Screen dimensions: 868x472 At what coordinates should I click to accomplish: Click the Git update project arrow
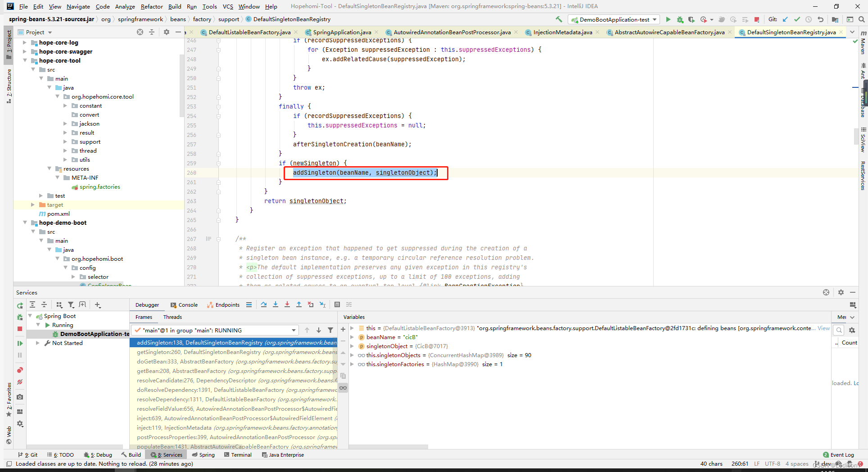point(785,19)
